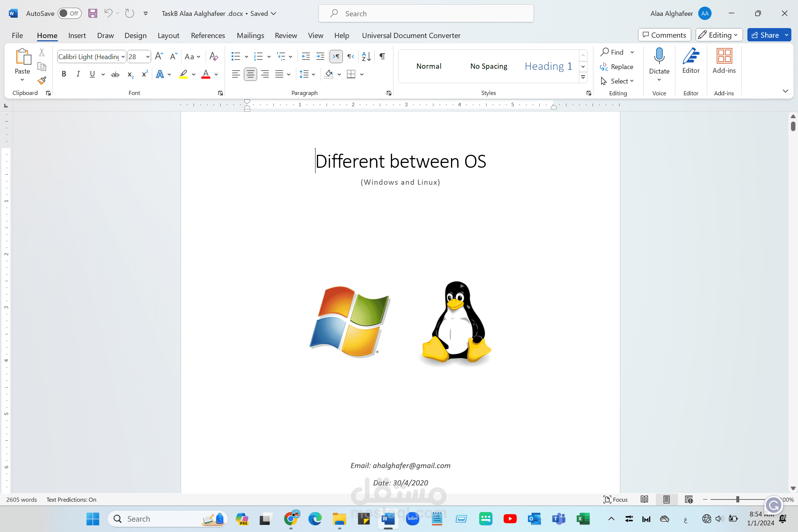This screenshot has height=532, width=798.
Task: Clear all formatting icon
Action: point(214,56)
